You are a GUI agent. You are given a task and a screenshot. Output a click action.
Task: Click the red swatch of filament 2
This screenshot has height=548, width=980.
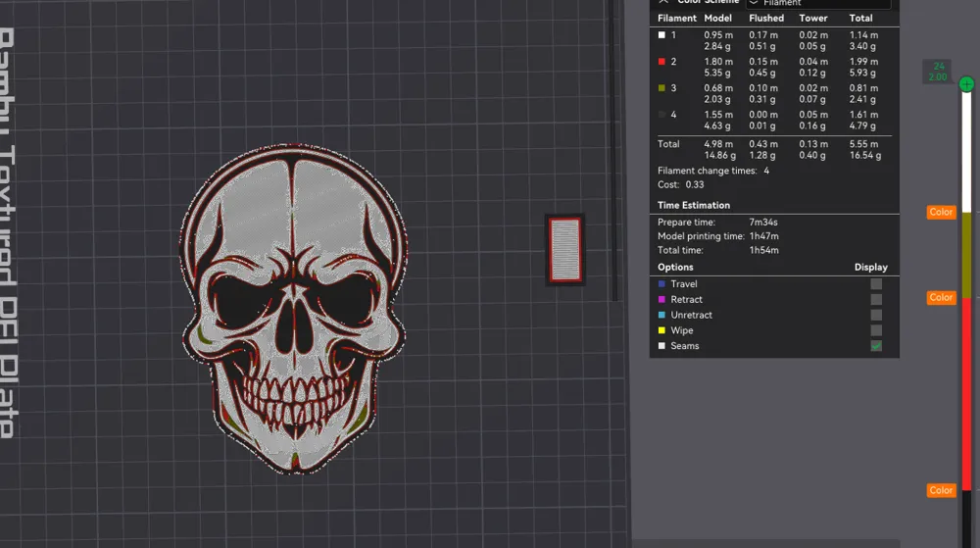pos(661,61)
